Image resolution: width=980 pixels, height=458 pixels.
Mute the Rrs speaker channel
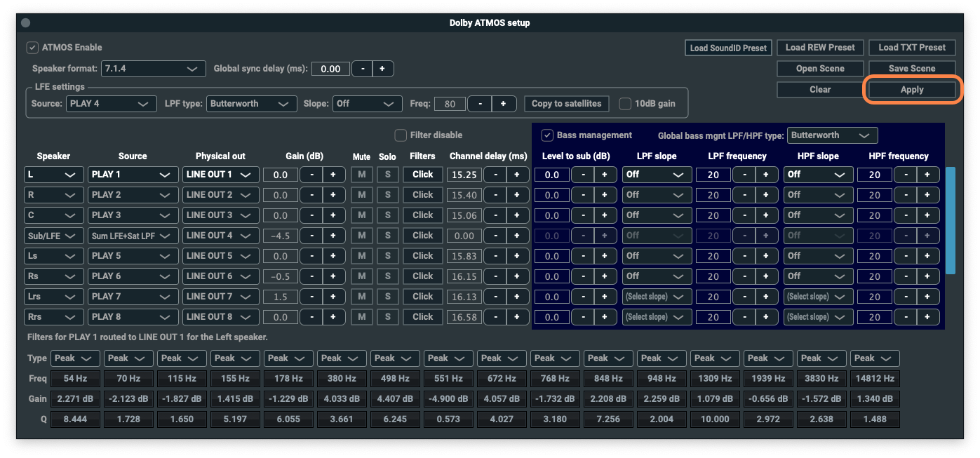[361, 317]
